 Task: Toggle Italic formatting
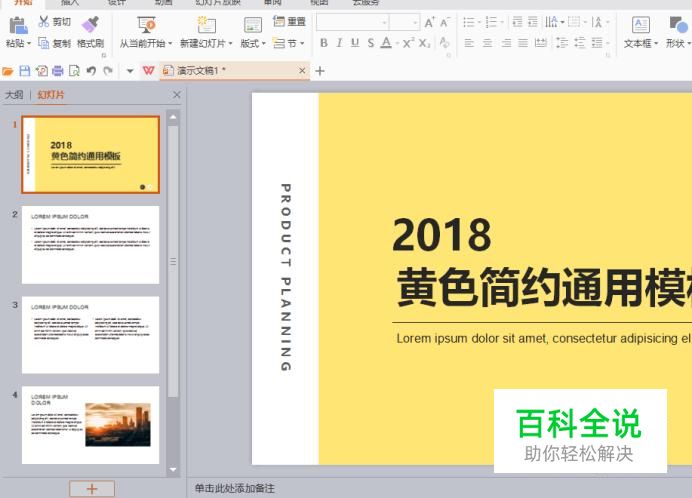click(x=339, y=43)
